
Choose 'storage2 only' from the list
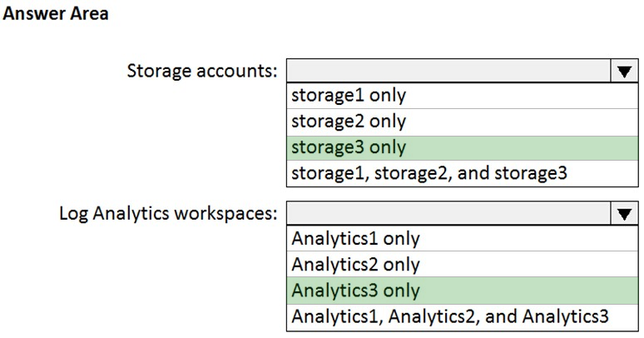click(463, 122)
